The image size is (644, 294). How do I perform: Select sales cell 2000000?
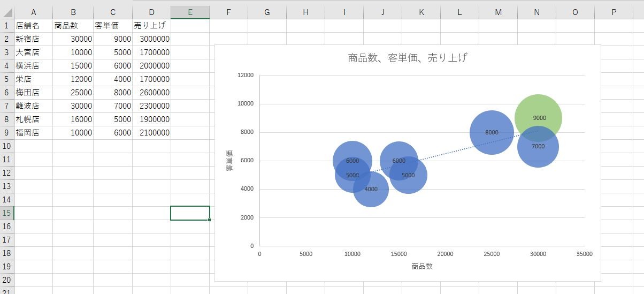[151, 66]
